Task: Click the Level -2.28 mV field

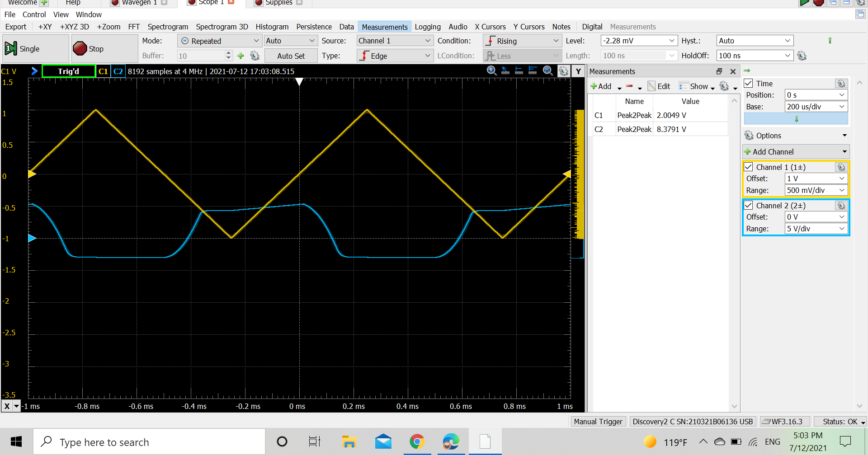Action: (639, 41)
